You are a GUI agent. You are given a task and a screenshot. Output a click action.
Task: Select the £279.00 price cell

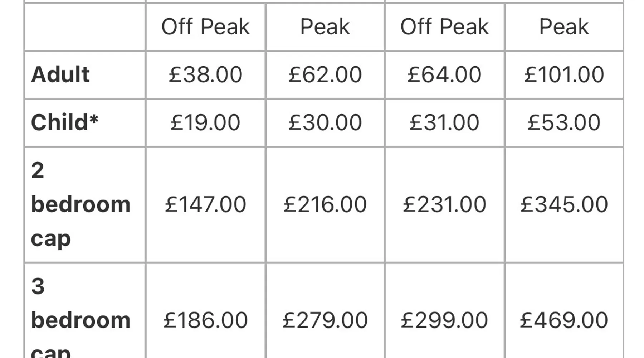(325, 320)
